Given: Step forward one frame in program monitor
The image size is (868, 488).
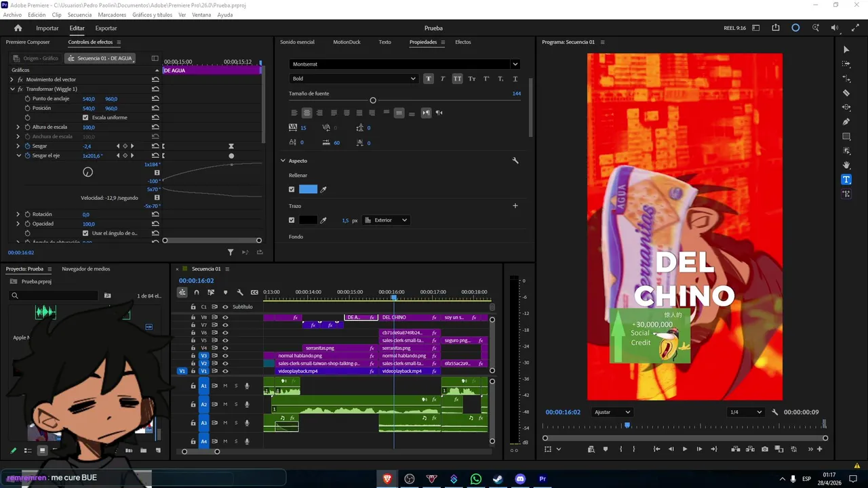Looking at the screenshot, I should tap(699, 449).
